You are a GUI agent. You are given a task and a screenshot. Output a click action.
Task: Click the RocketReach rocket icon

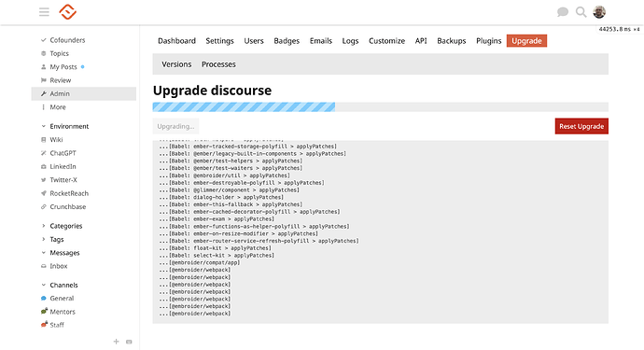coord(44,193)
